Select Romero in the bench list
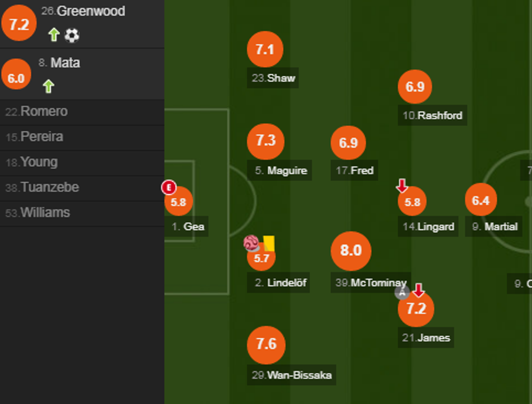 point(44,112)
